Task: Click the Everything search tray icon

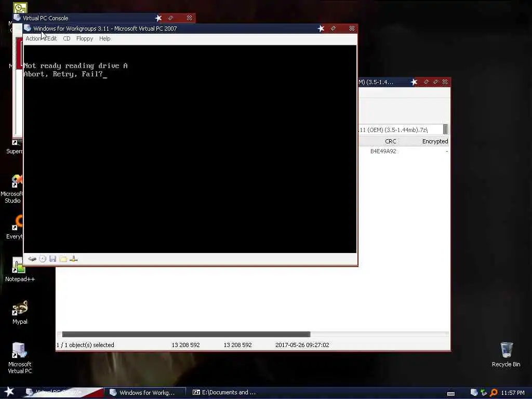Action: point(494,393)
